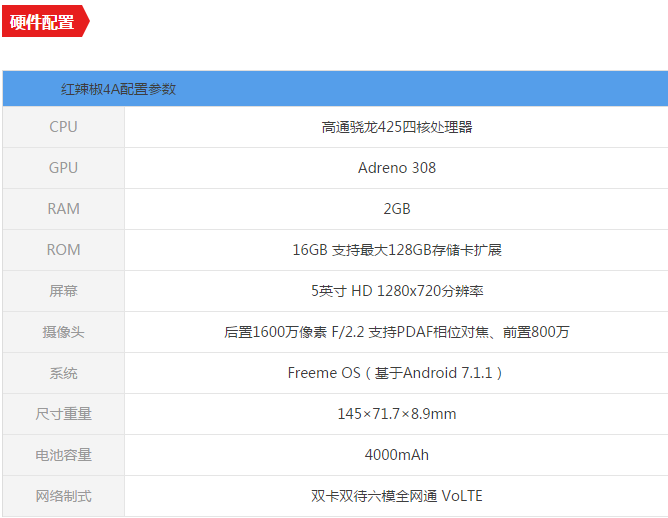The image size is (668, 518).
Task: Select the 4000mAh battery value
Action: [x=397, y=455]
